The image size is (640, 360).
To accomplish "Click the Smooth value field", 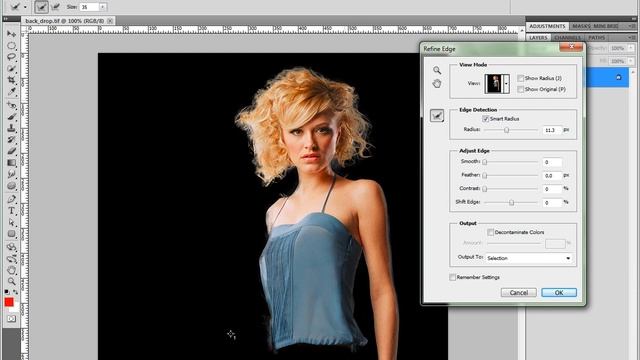I will coord(552,162).
